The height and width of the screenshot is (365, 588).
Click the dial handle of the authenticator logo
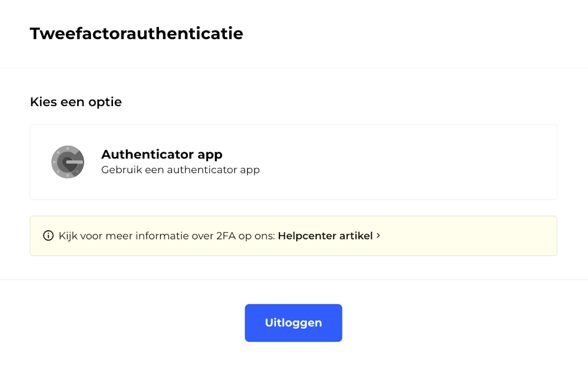pos(75,162)
